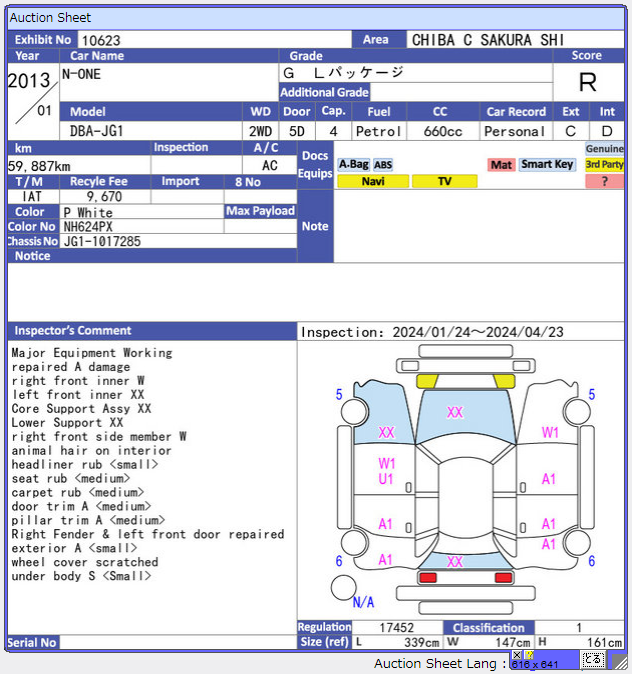Click the pink question mark badge under 3rd Party
The height and width of the screenshot is (674, 632).
604,181
